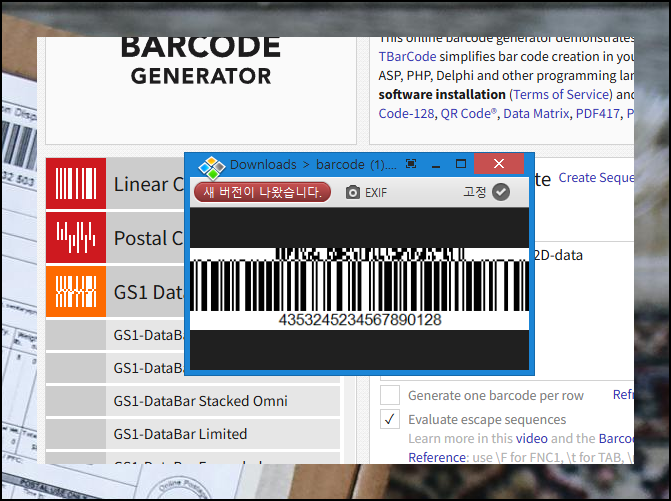671x501 pixels.
Task: Uncheck Evaluate escape sequences checkbox
Action: coord(390,419)
